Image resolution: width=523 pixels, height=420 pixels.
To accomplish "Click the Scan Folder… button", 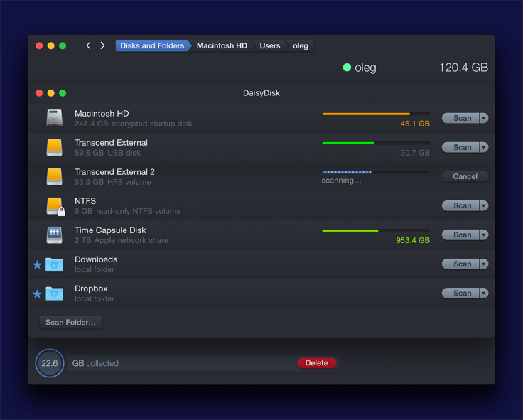I will (x=71, y=322).
